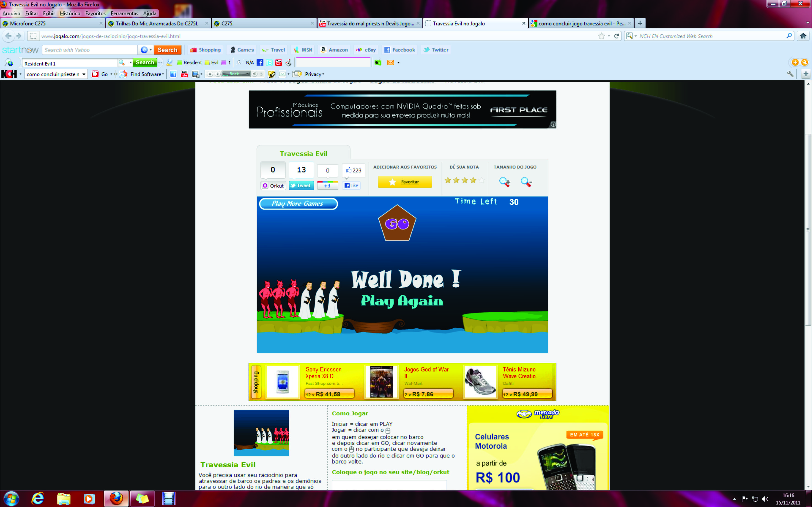Click the volume speaker in system tray
The image size is (812, 507).
(x=765, y=499)
